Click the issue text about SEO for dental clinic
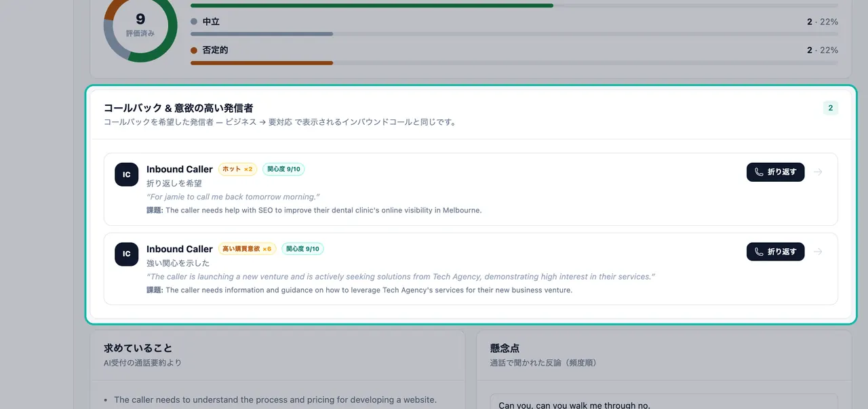The image size is (868, 409). [x=314, y=210]
